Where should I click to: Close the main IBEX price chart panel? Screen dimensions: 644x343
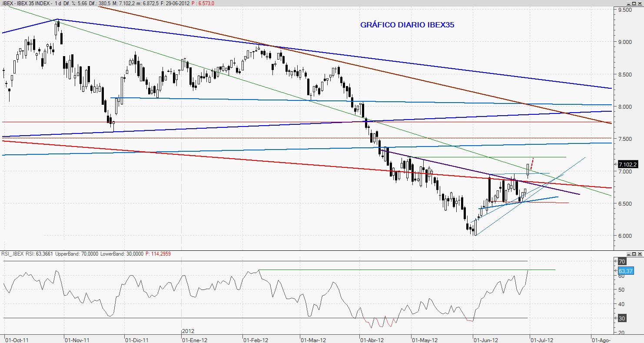[x=640, y=3]
